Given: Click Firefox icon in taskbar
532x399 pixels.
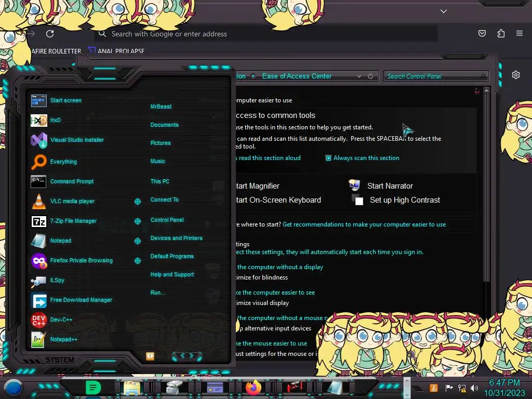Looking at the screenshot, I should 254,388.
